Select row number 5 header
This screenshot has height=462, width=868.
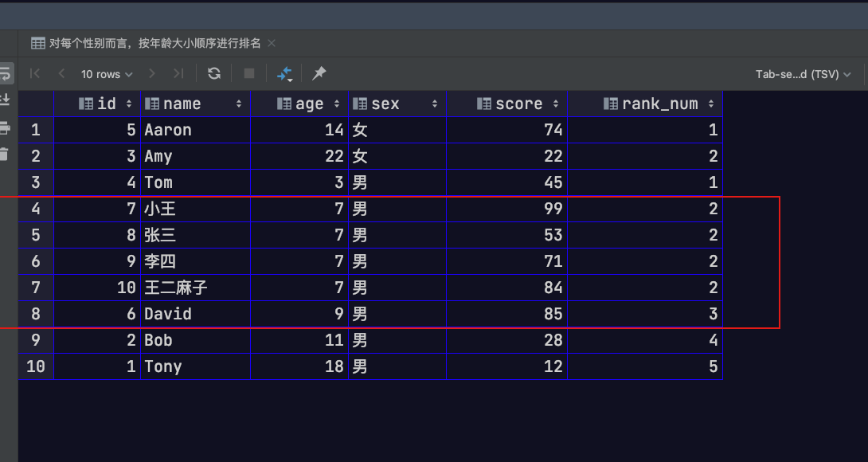[36, 235]
